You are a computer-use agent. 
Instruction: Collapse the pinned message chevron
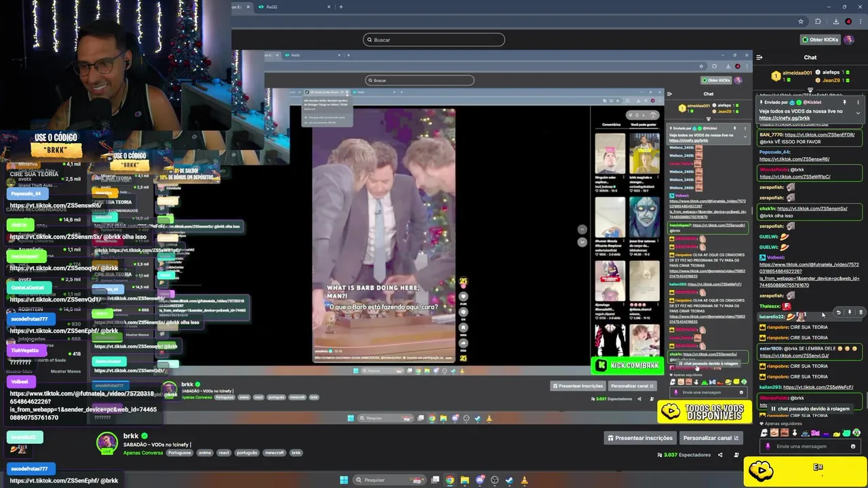coord(858,113)
